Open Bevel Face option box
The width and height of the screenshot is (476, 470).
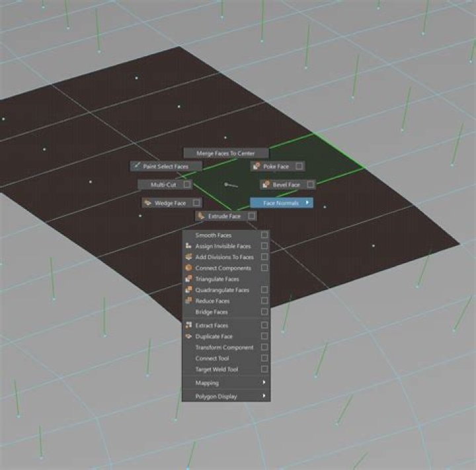[310, 184]
